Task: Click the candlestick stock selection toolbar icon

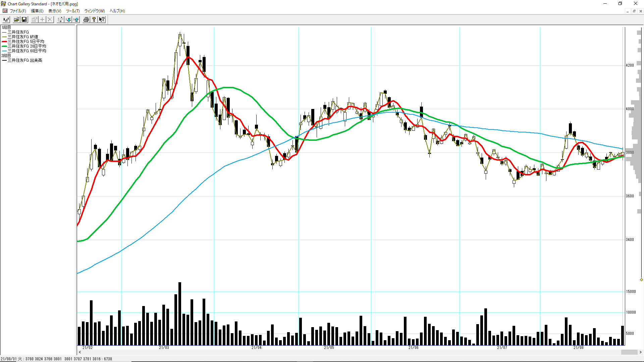Action: pyautogui.click(x=6, y=19)
